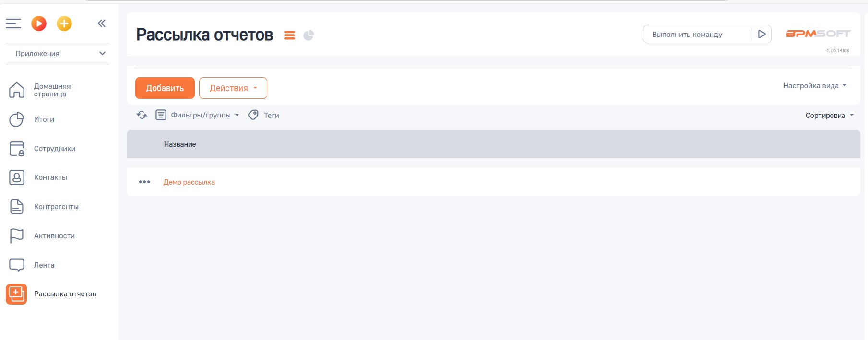The height and width of the screenshot is (340, 868).
Task: Open the Демо рассылка record link
Action: (189, 182)
